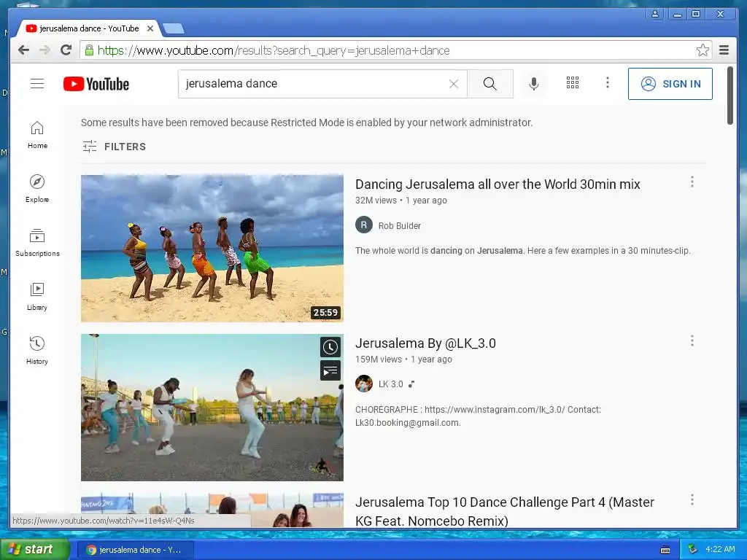
Task: Click the 'The whole world is dancing' description
Action: pyautogui.click(x=522, y=251)
